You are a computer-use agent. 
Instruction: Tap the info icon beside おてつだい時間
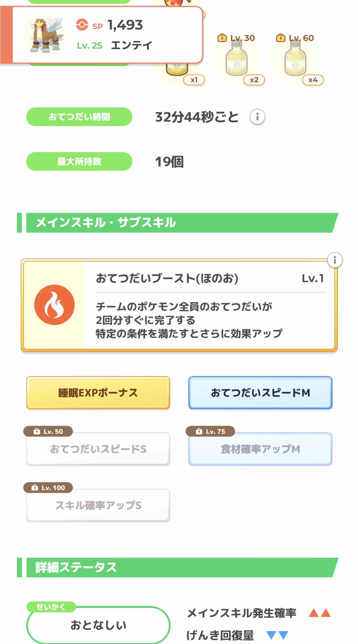click(257, 117)
